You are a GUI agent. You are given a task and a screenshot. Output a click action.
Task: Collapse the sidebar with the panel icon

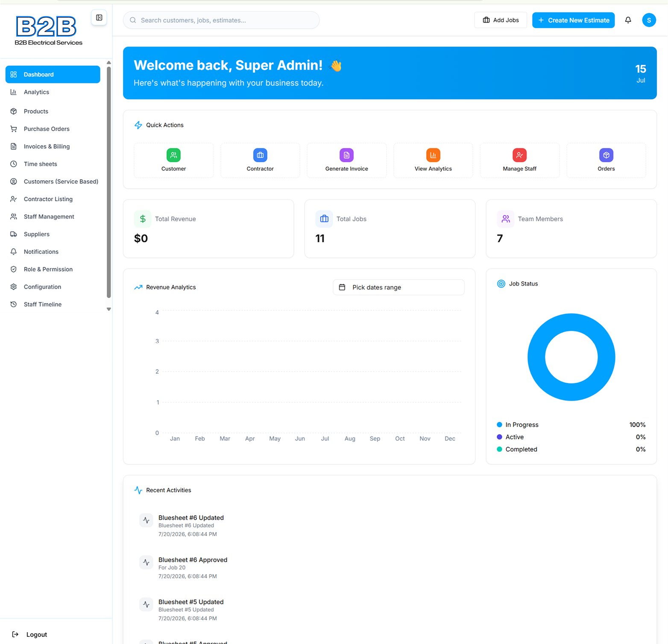coord(99,18)
